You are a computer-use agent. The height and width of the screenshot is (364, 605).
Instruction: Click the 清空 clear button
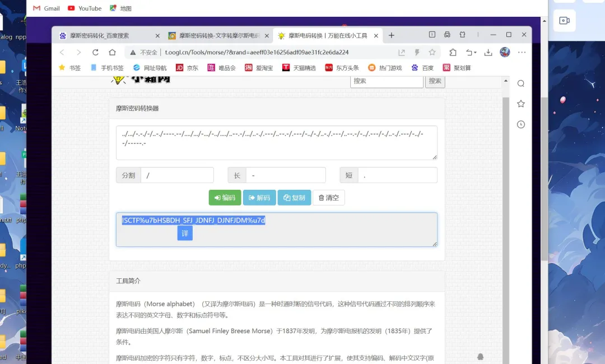pos(329,198)
